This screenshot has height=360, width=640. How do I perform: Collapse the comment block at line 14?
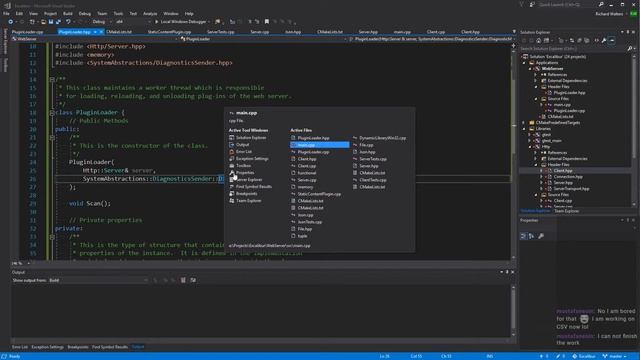coord(52,80)
